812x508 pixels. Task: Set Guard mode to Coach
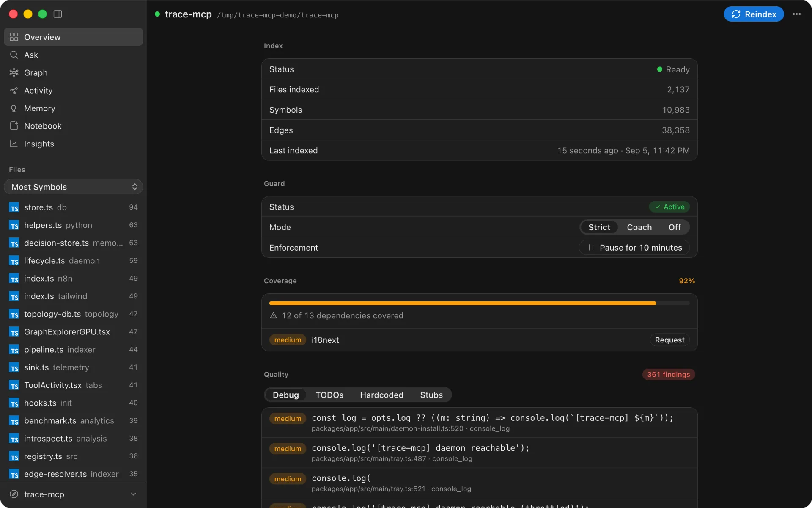click(x=639, y=227)
